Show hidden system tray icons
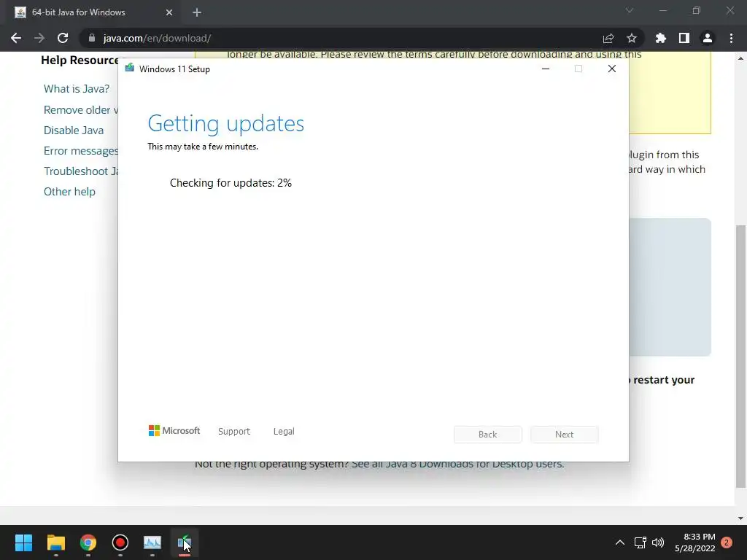747x560 pixels. click(x=620, y=542)
